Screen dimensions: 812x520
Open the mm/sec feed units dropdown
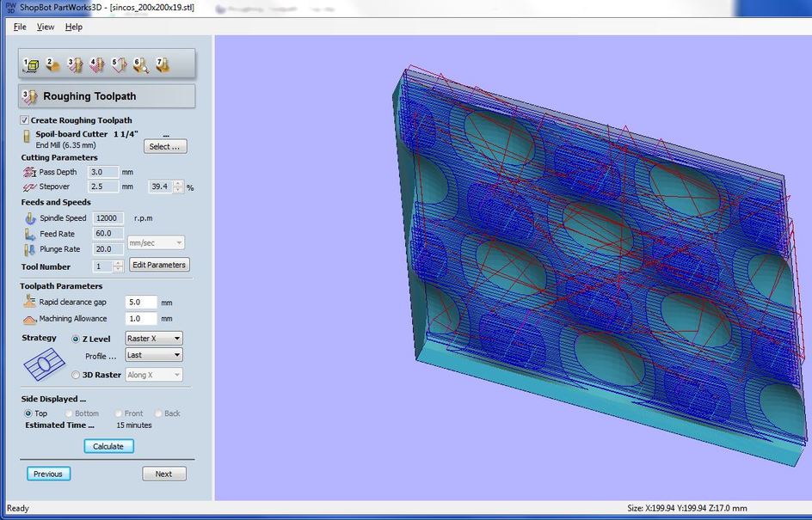coord(156,242)
